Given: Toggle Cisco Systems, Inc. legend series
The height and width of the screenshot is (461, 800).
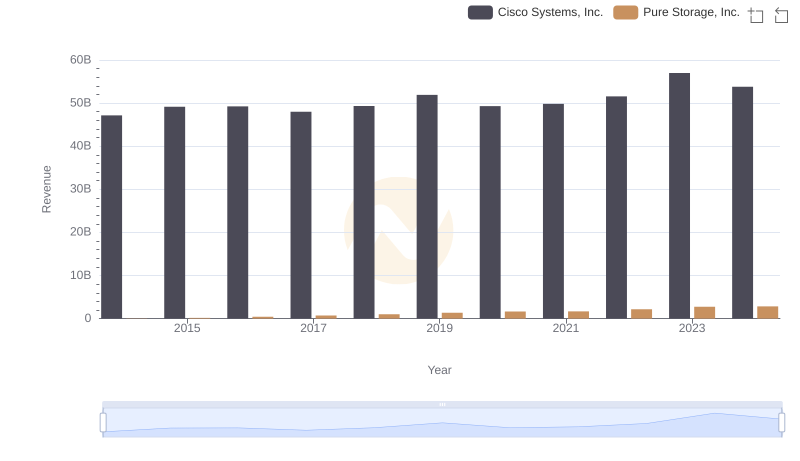Looking at the screenshot, I should tap(535, 12).
